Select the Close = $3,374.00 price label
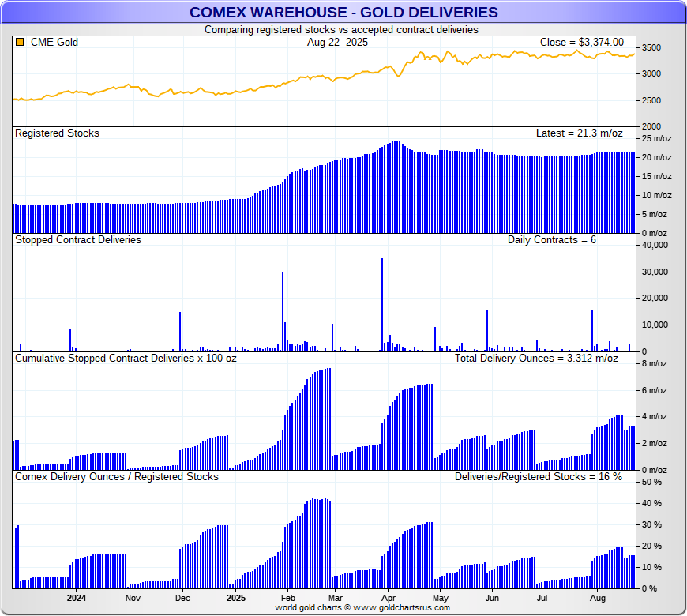 581,43
